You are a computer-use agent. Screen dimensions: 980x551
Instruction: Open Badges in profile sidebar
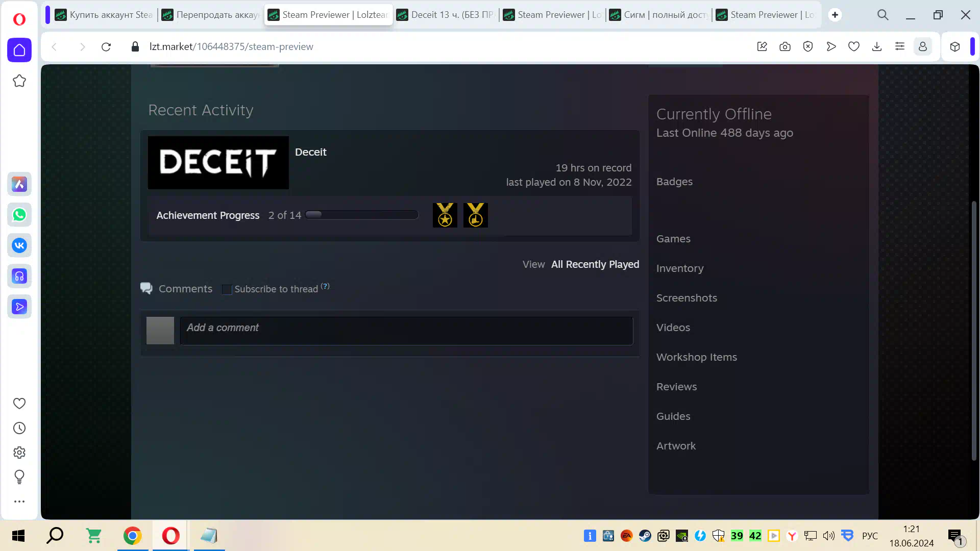click(674, 182)
